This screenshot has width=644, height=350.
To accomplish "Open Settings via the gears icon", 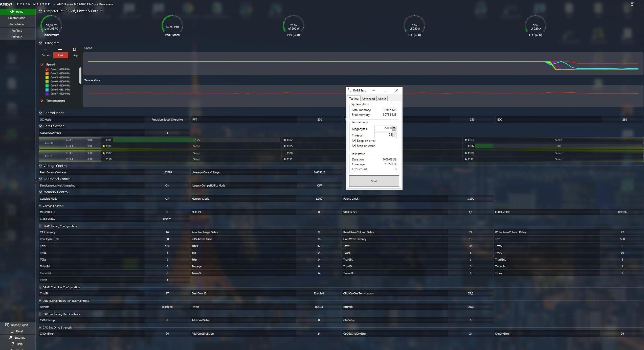I will [x=11, y=338].
